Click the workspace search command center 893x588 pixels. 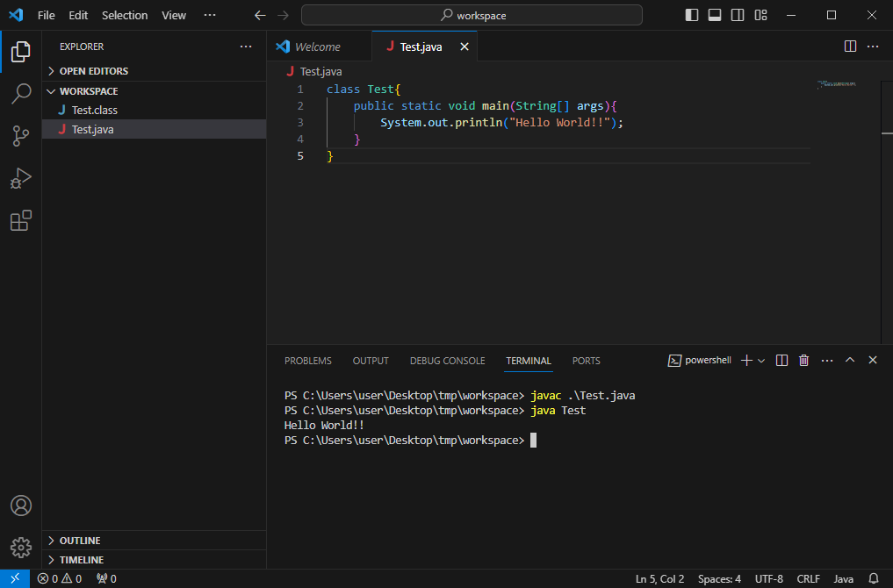click(472, 15)
